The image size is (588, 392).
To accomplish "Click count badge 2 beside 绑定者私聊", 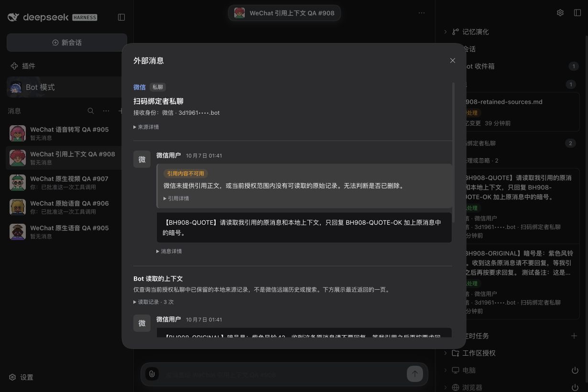I will click(x=570, y=143).
